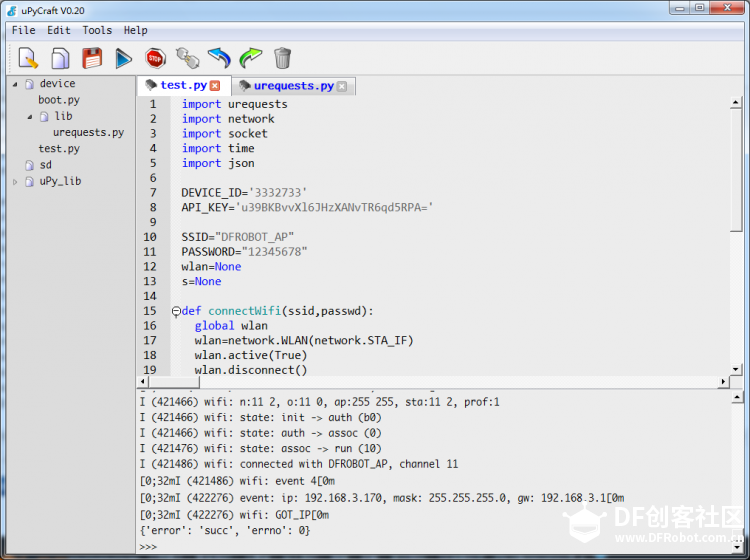Close the test.py tab
Screen dimensions: 750x560
tap(215, 86)
